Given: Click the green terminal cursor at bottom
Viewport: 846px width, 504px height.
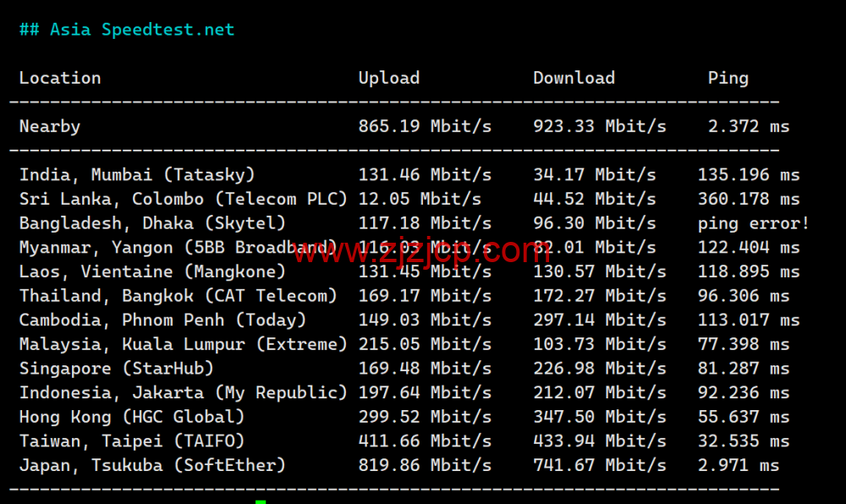Looking at the screenshot, I should [261, 501].
